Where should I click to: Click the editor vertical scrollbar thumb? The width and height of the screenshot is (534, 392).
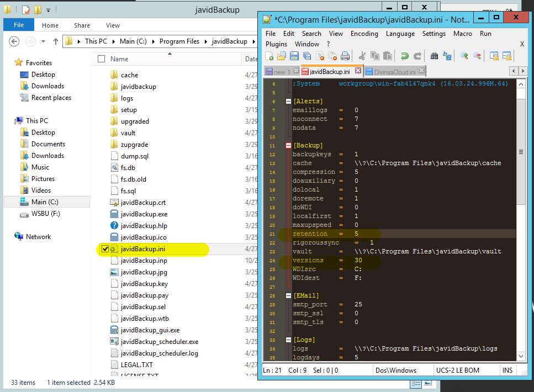coord(521,152)
